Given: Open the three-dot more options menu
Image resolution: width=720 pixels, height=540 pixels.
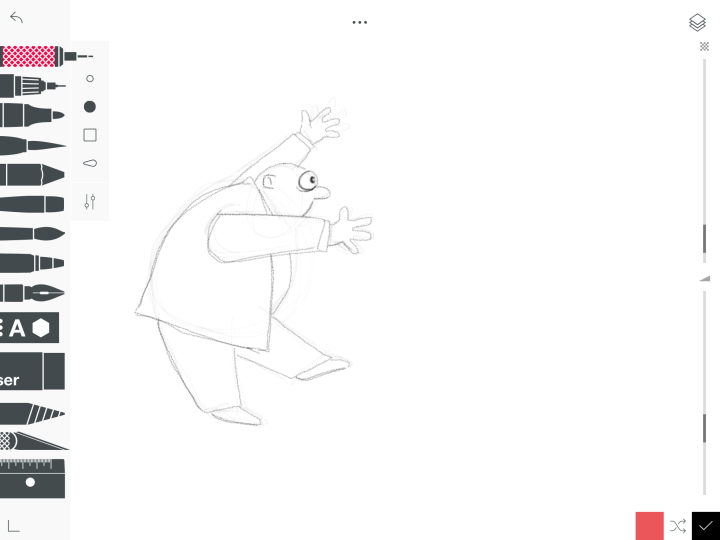Looking at the screenshot, I should [360, 22].
